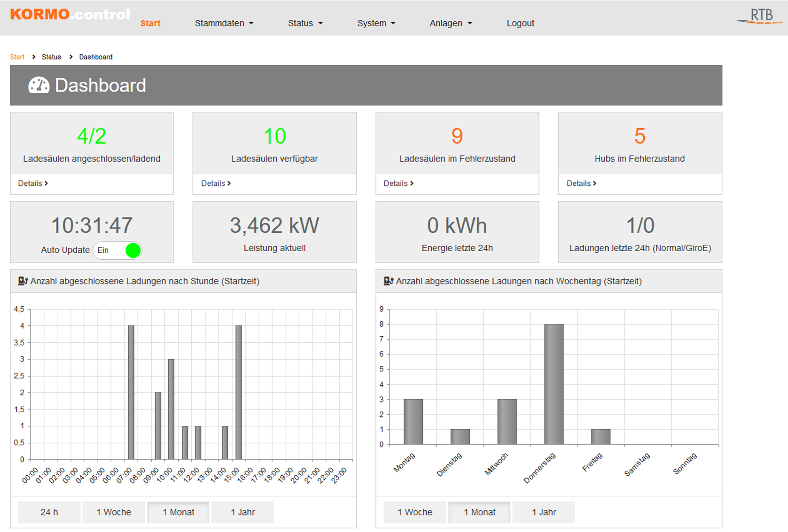Image resolution: width=788 pixels, height=532 pixels.
Task: Click the Dashboard speedometer icon
Action: click(x=39, y=85)
